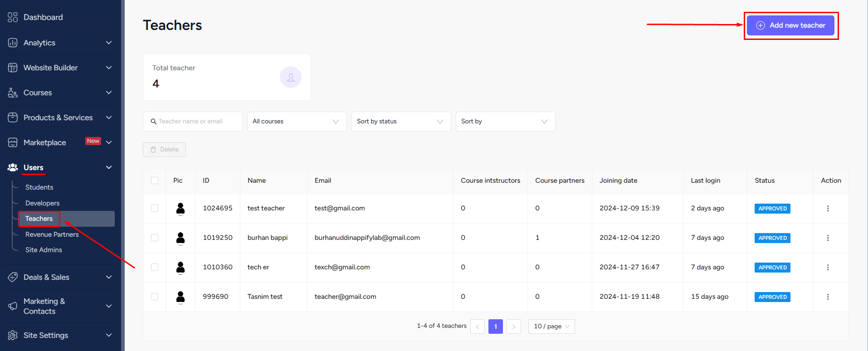
Task: Open the Sort by dropdown
Action: pyautogui.click(x=506, y=122)
